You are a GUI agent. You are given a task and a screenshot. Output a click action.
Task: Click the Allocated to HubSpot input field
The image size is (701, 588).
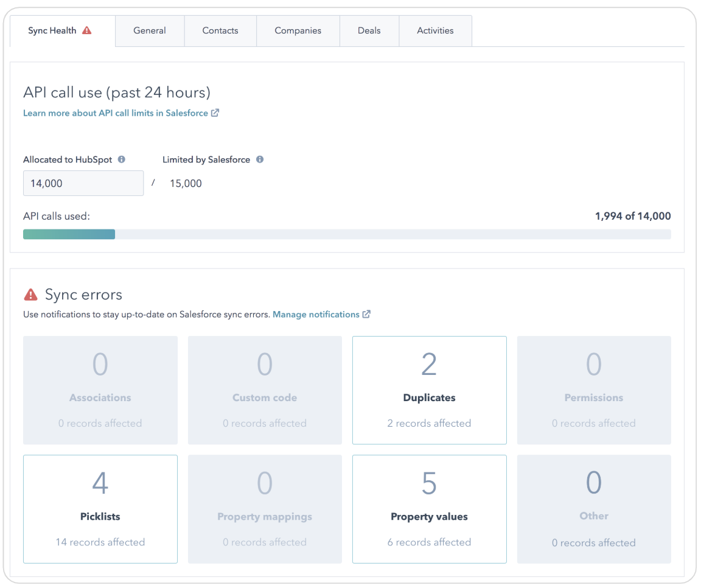click(x=83, y=183)
